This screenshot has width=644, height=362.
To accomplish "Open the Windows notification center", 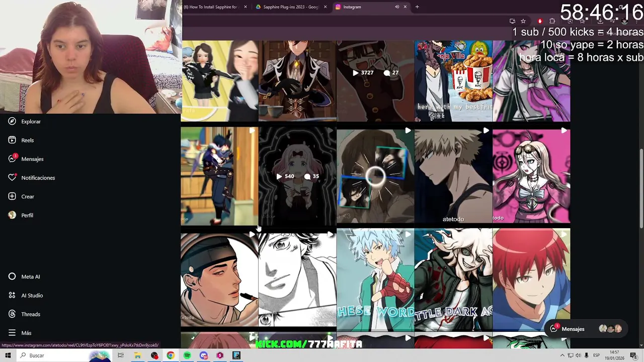I will pyautogui.click(x=633, y=355).
